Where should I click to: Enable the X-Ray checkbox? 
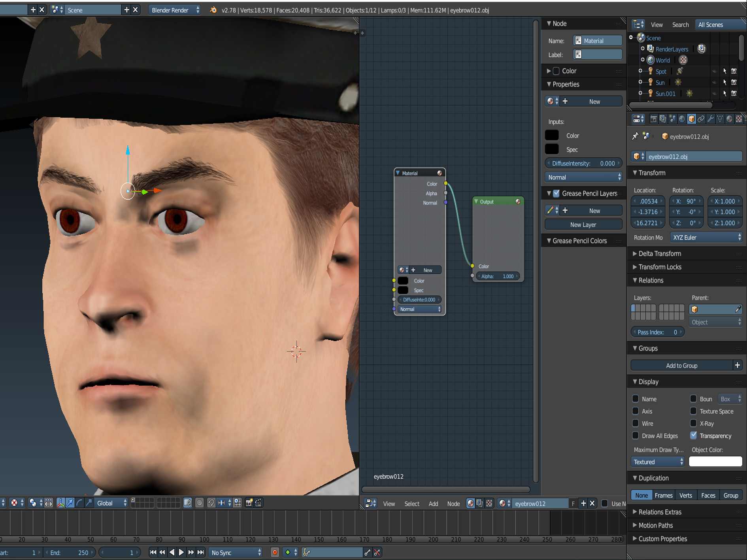(693, 423)
